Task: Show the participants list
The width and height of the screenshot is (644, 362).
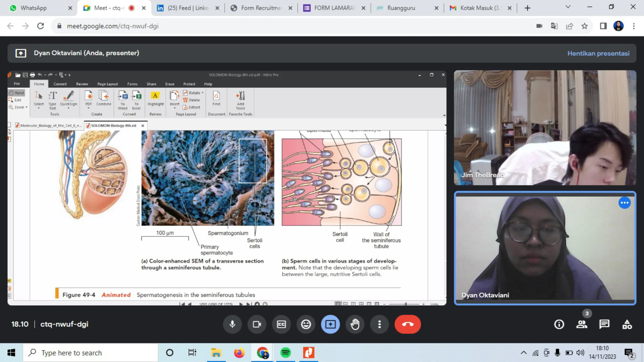Action: tap(582, 324)
